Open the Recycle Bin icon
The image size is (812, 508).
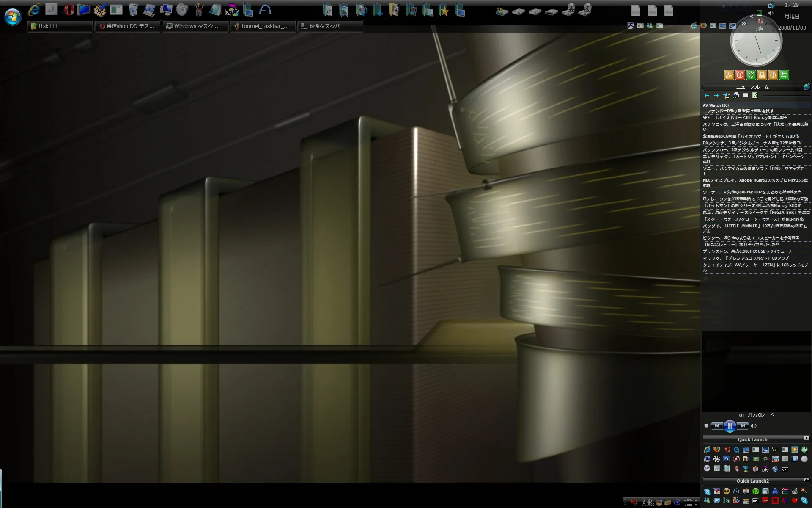133,10
